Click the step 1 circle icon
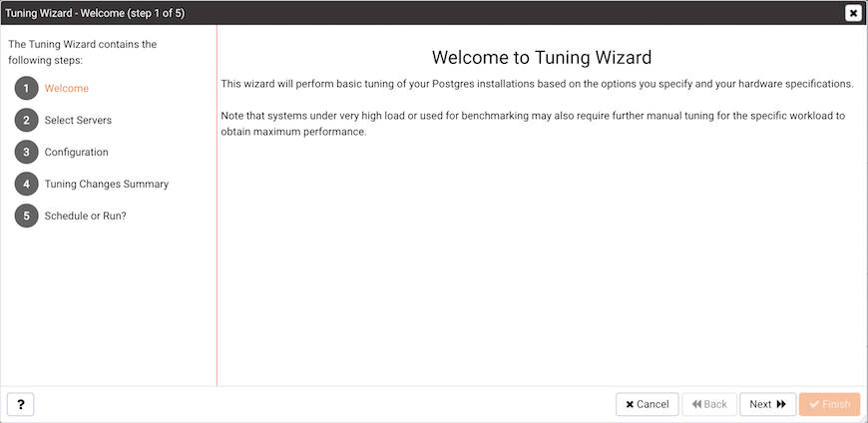The height and width of the screenshot is (423, 868). 27,88
